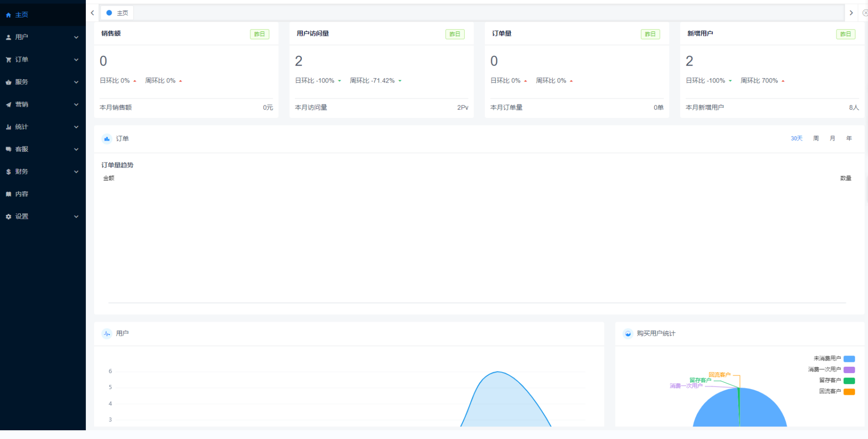Switch order chart to 30天 range
The width and height of the screenshot is (868, 439).
pyautogui.click(x=797, y=139)
